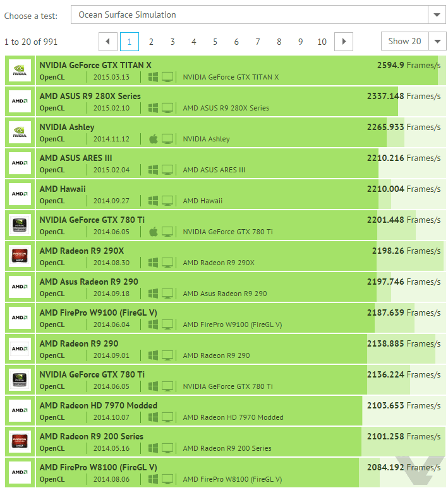Image resolution: width=448 pixels, height=488 pixels.
Task: Click AMD logo next to ASUS R9 280X Series
Action: tap(20, 102)
